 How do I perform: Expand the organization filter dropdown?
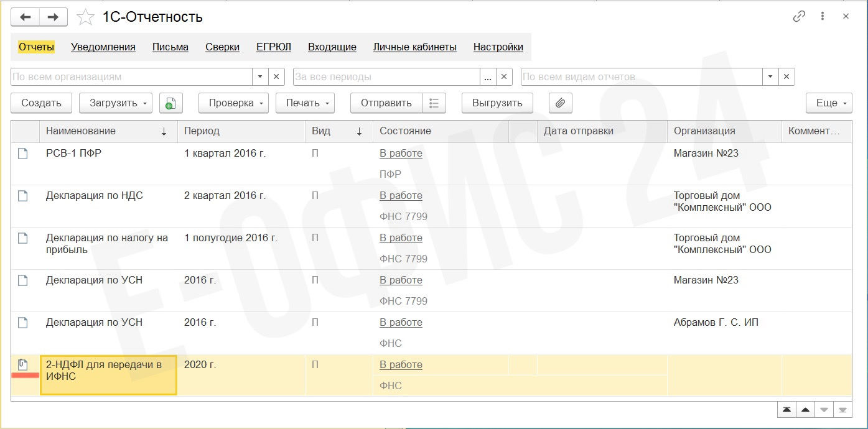click(x=261, y=77)
